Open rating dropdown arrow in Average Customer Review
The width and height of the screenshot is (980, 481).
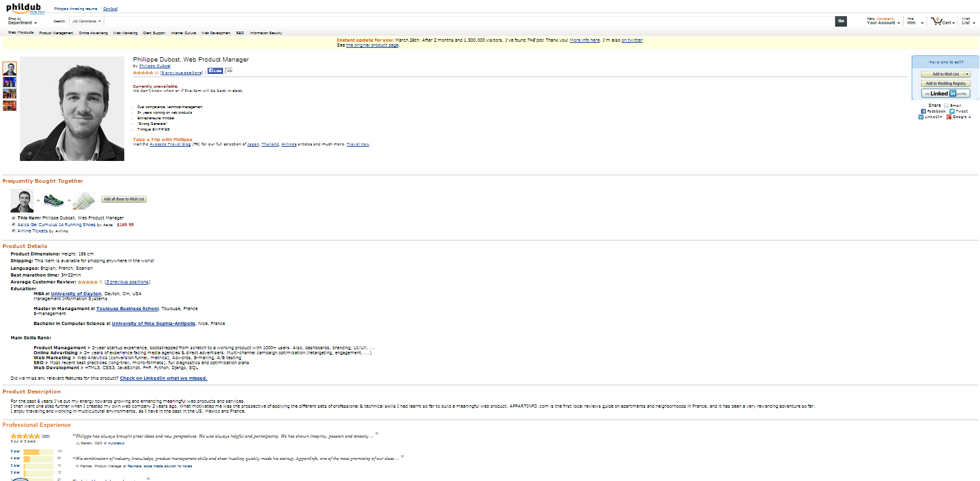point(101,282)
